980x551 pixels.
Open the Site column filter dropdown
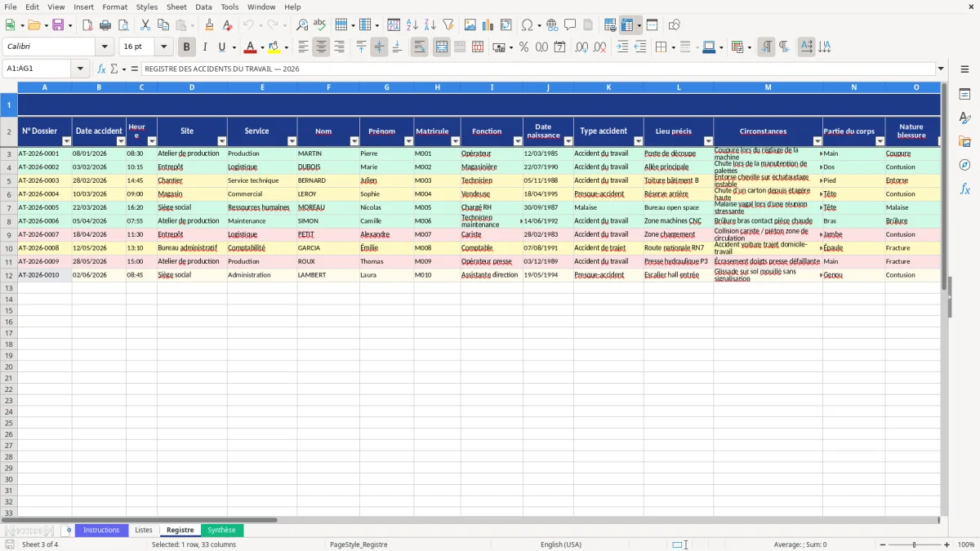click(x=220, y=141)
